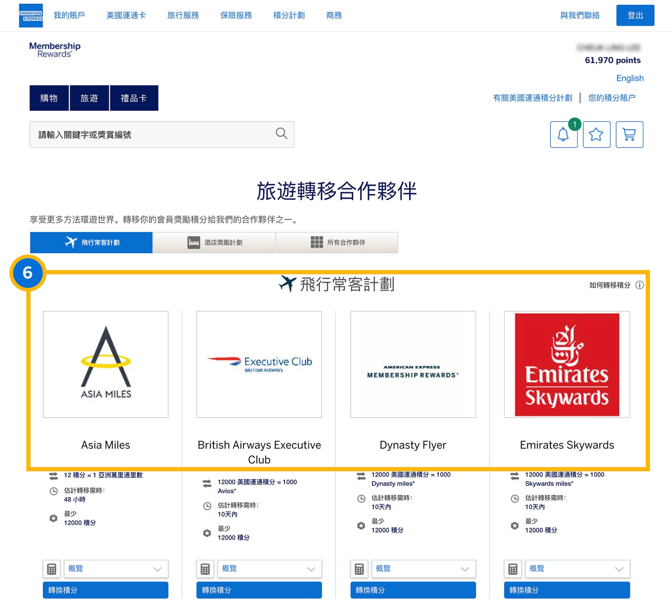672x616 pixels.
Task: Switch to the 酒店獎勵計劃 tab
Action: click(214, 243)
